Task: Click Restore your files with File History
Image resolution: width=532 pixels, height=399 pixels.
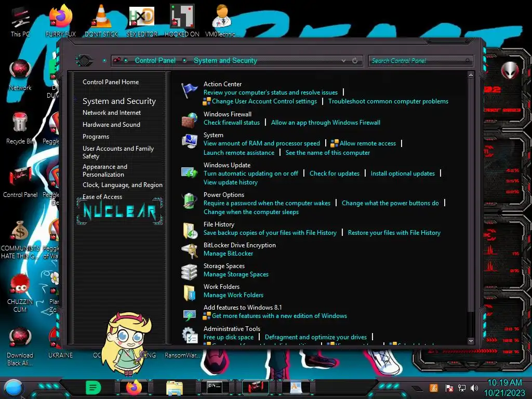Action: (x=394, y=232)
